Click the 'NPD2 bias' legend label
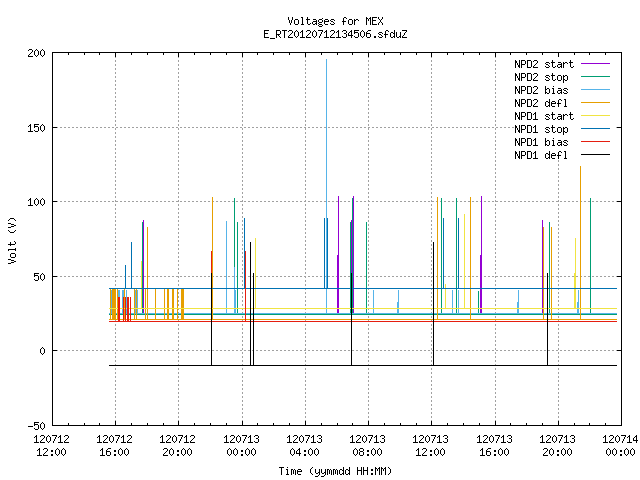The image size is (640, 480). pyautogui.click(x=541, y=90)
